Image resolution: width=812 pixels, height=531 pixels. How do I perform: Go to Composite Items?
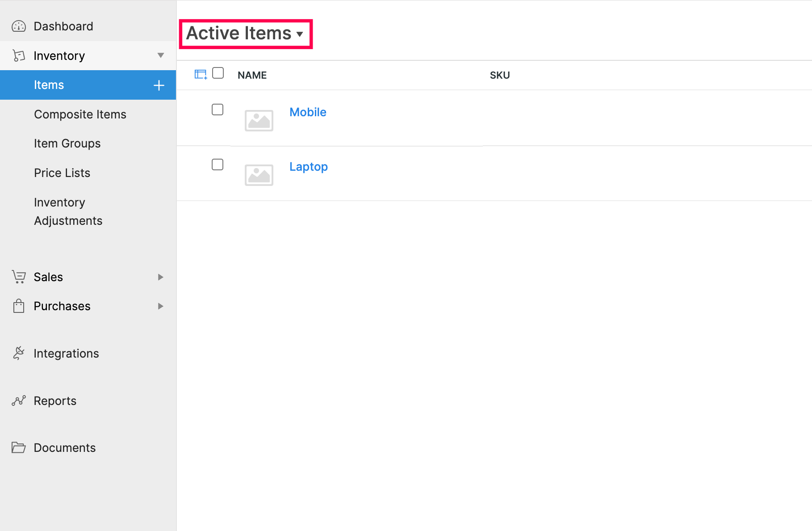click(x=80, y=114)
